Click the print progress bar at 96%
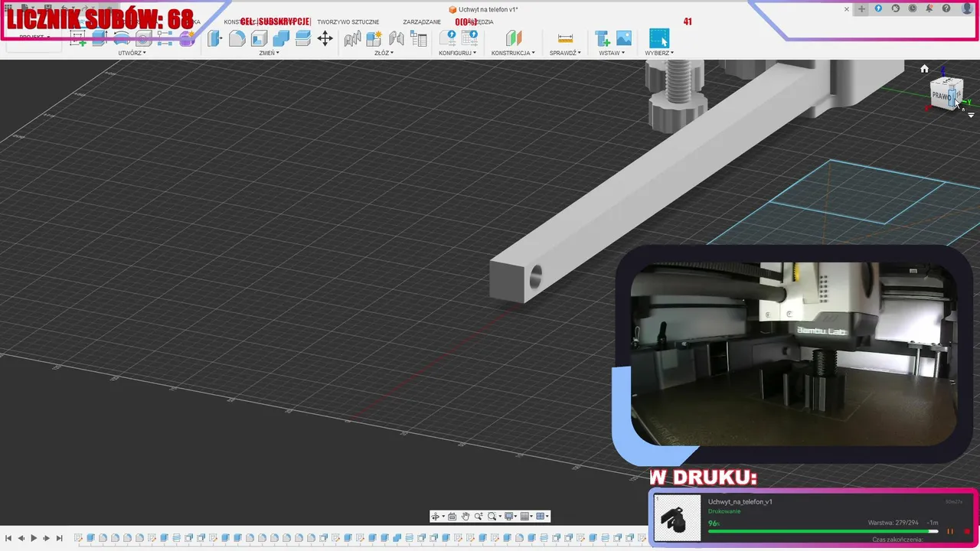Screen dimensions: 980x551 (823, 531)
